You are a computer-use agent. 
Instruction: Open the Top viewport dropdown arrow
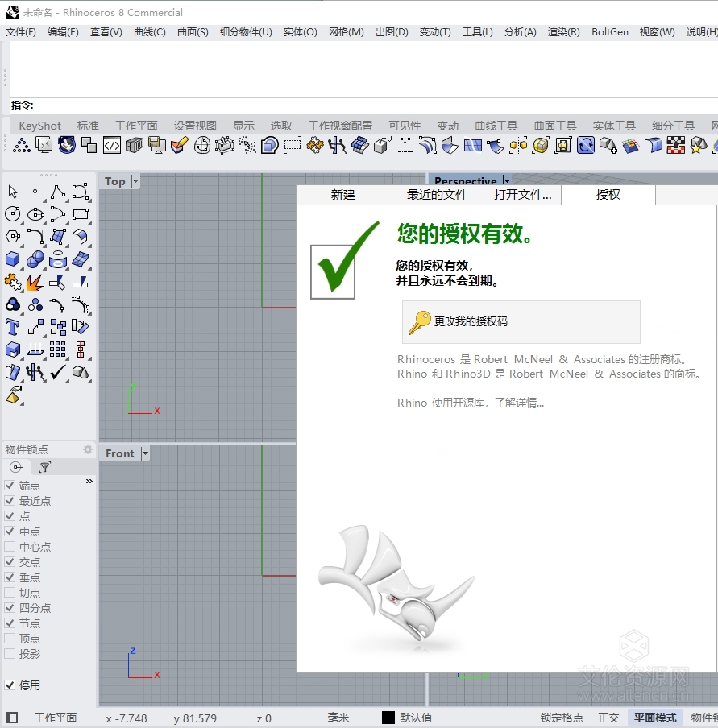[x=135, y=181]
